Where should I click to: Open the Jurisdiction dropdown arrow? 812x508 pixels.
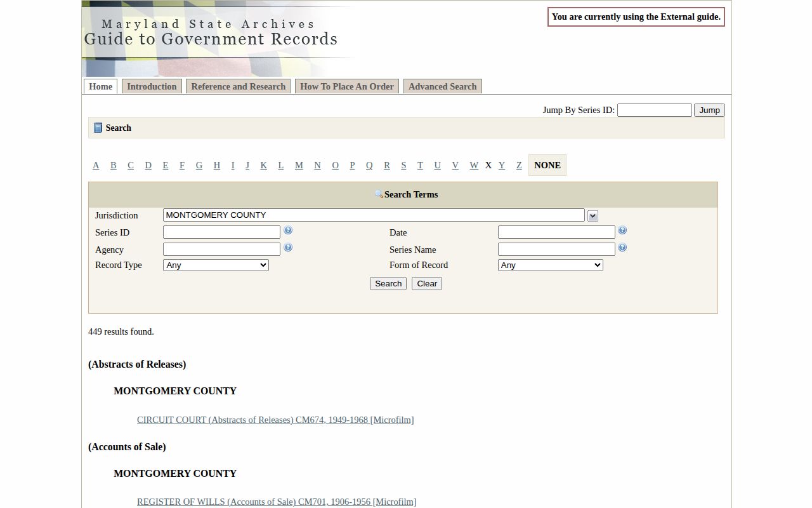(593, 216)
